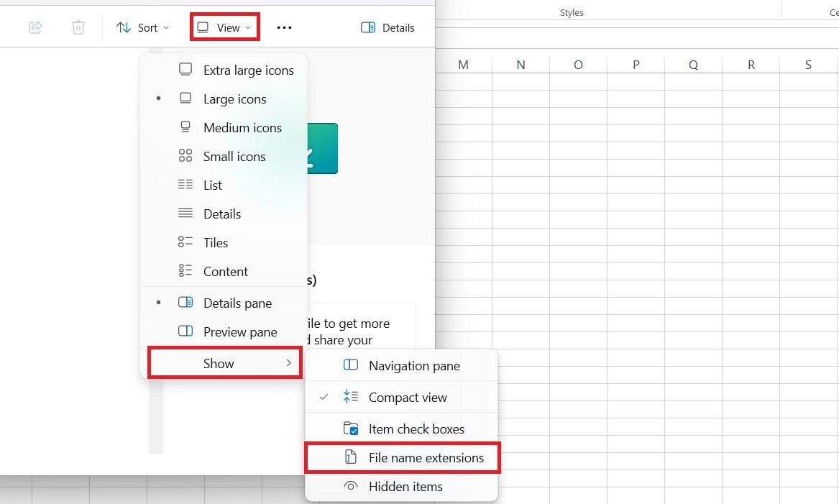Enable File name extensions option
This screenshot has width=839, height=504.
point(403,458)
